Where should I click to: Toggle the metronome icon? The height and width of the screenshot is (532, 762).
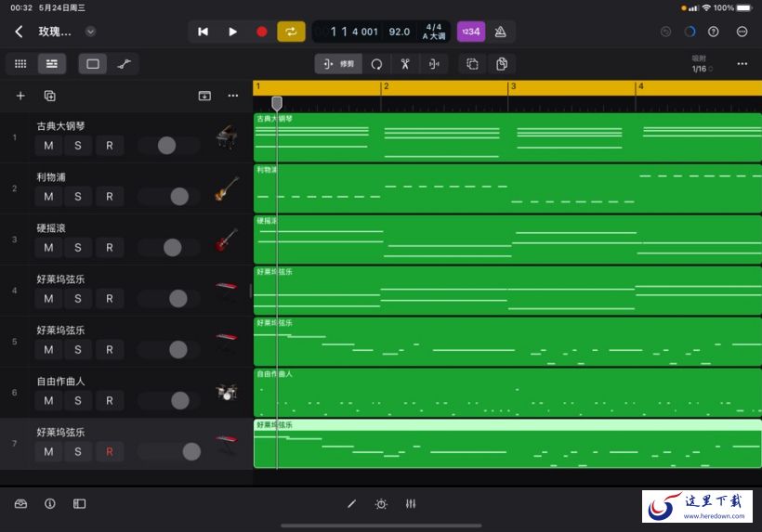point(500,32)
